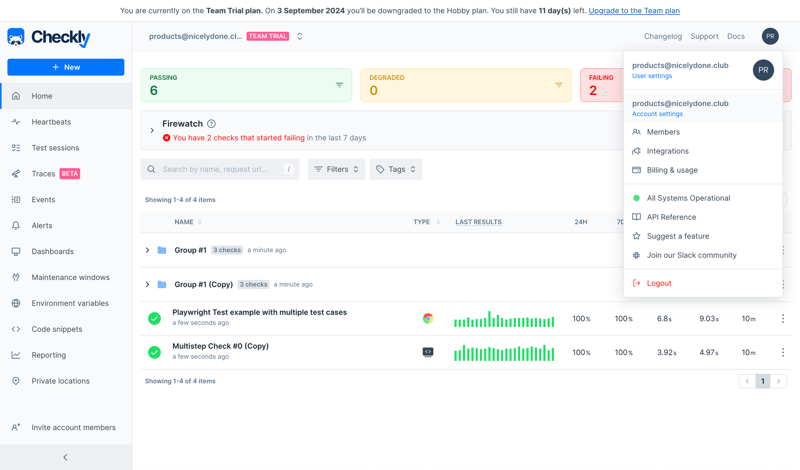Expand the Group #1 (Copy) row

pos(147,284)
